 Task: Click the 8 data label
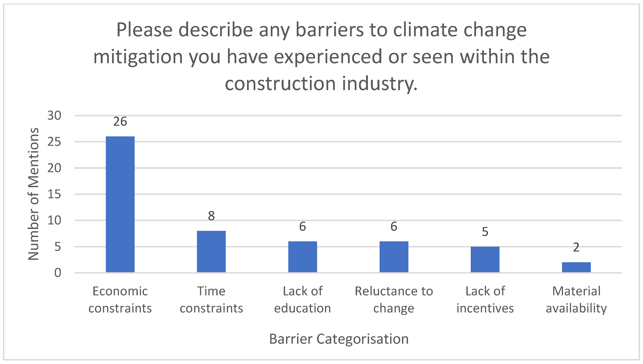pos(211,216)
